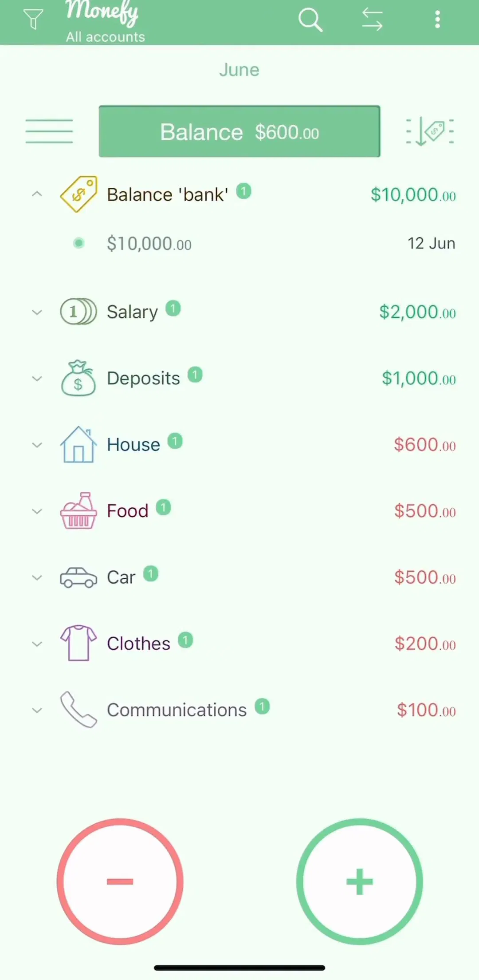The width and height of the screenshot is (479, 980).
Task: Open the three-dot overflow menu
Action: click(x=437, y=20)
